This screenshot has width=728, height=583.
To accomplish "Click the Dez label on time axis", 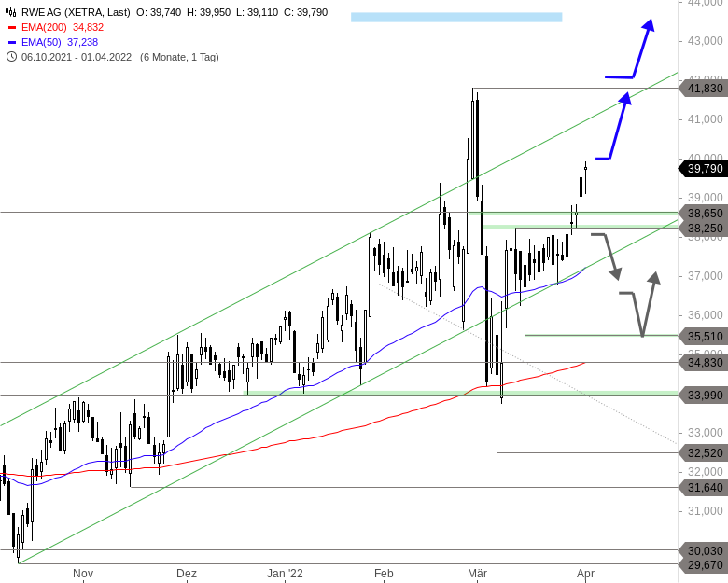I will [186, 574].
